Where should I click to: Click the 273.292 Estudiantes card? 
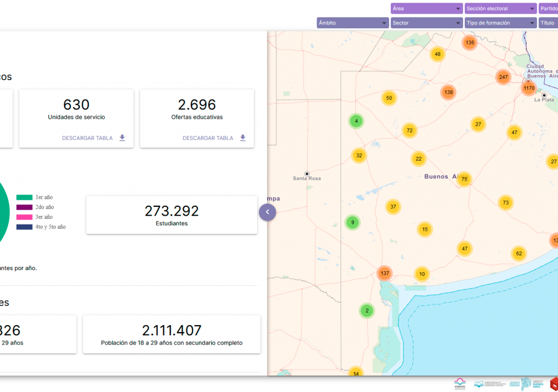click(x=172, y=215)
